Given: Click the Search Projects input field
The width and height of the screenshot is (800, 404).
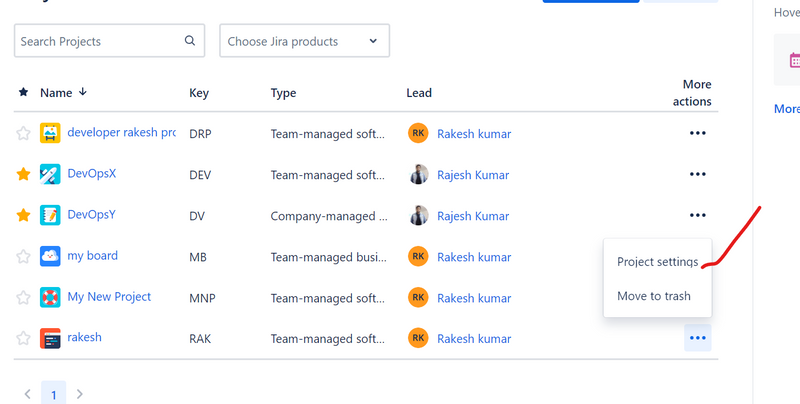Looking at the screenshot, I should click(98, 41).
